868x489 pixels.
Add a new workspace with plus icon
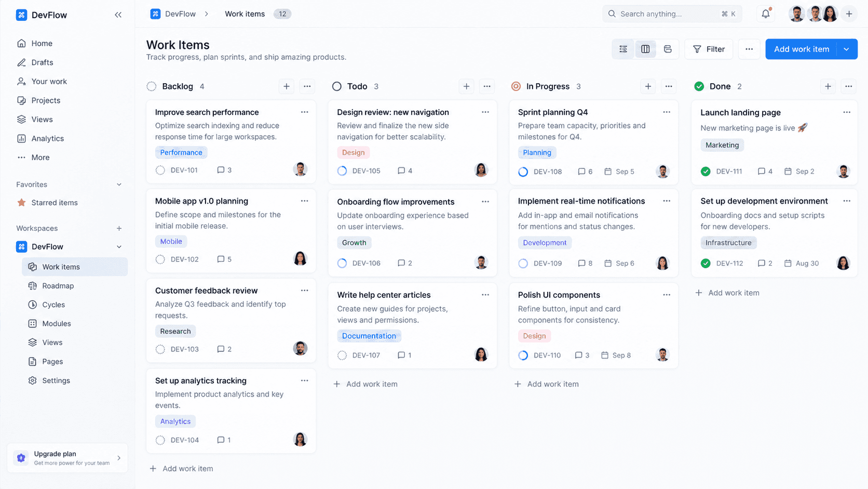point(119,228)
